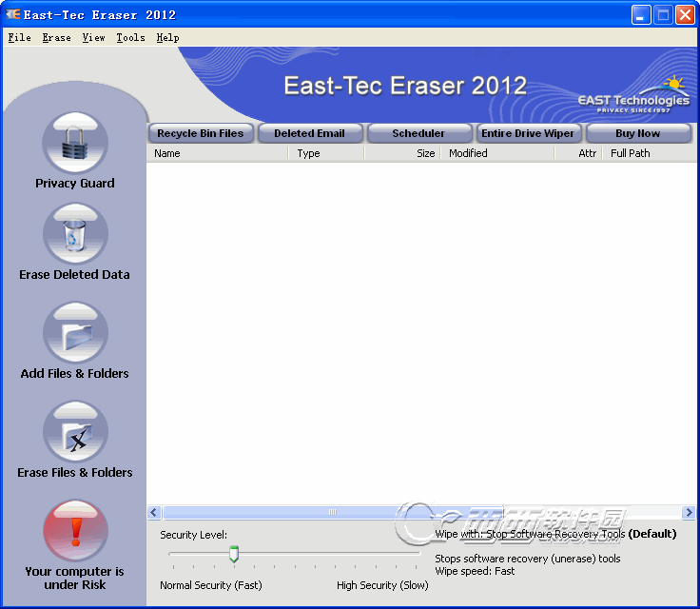Open the Help menu

pos(167,37)
